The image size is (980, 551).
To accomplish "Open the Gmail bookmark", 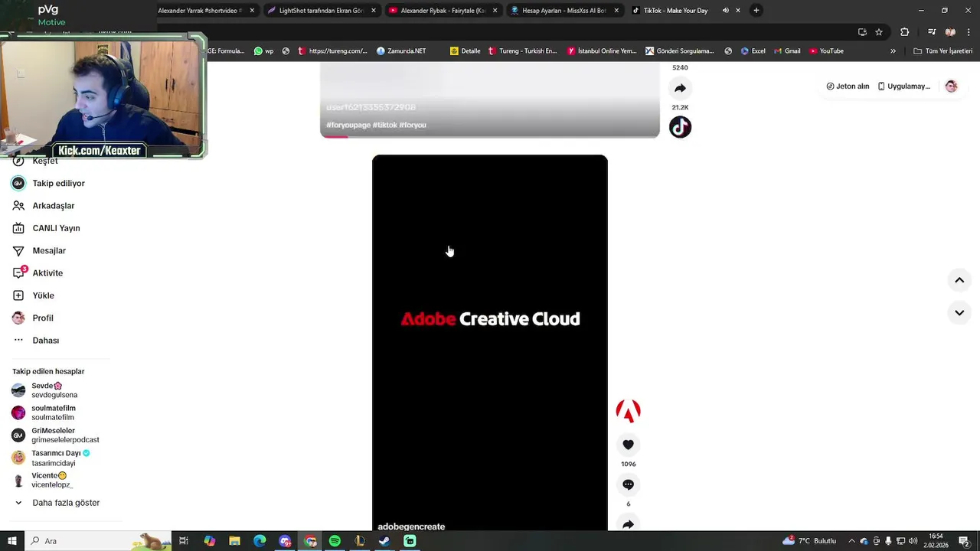I will point(787,51).
